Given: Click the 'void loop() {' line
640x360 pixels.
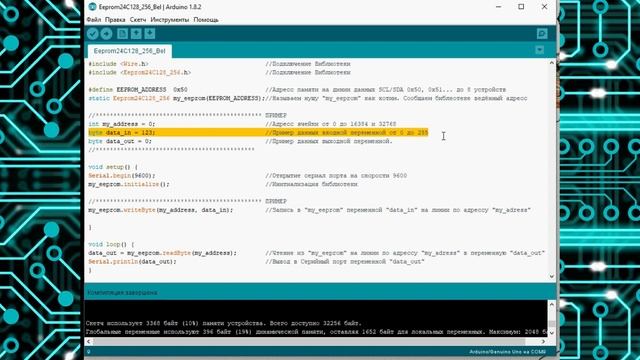Looking at the screenshot, I should (111, 244).
